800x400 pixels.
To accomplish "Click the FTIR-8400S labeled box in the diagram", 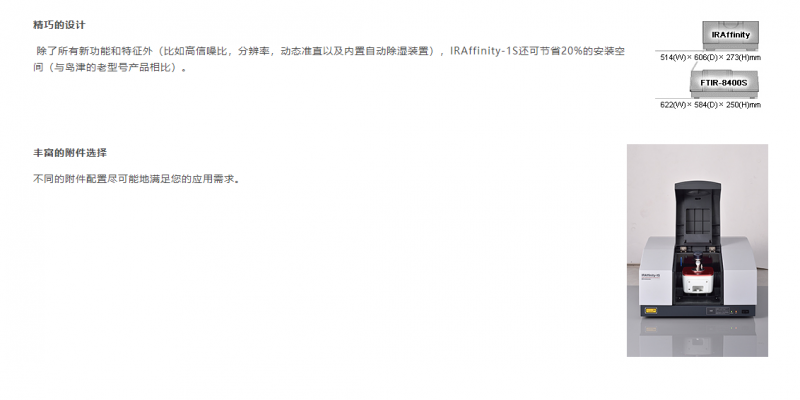I will coord(723,83).
